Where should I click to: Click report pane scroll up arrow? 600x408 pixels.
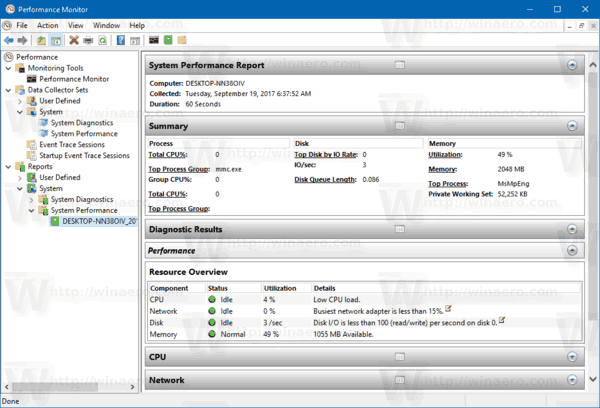tap(593, 65)
